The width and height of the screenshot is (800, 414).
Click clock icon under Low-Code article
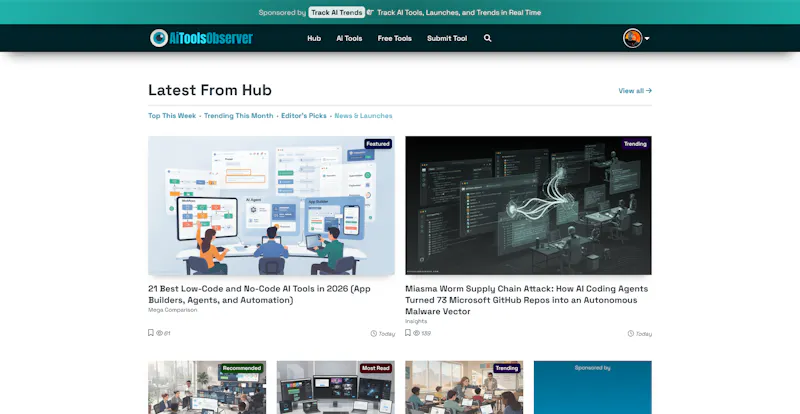pos(373,334)
